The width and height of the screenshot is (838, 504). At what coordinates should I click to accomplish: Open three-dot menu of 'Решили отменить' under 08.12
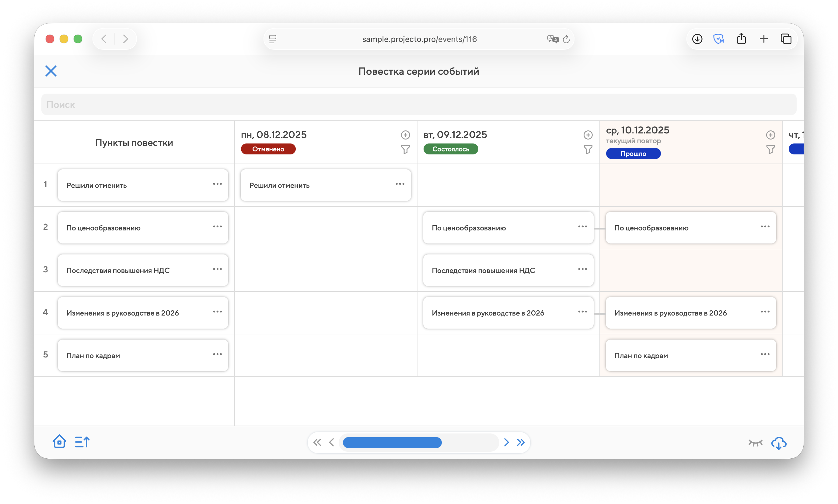coord(400,184)
